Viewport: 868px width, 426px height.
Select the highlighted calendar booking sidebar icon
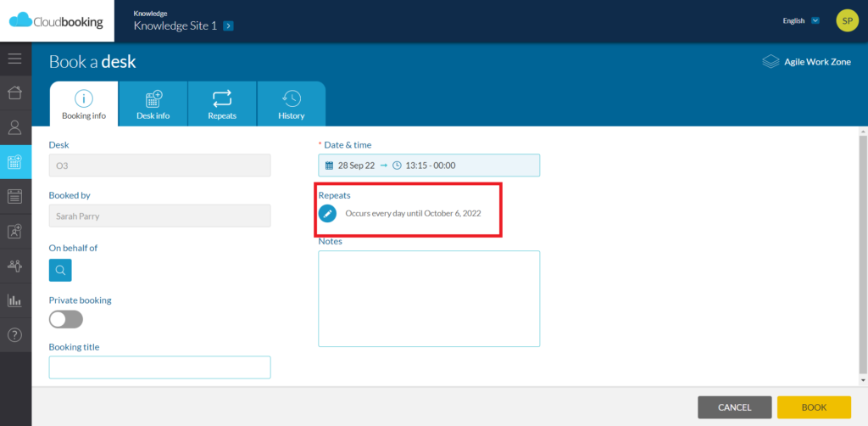point(15,162)
